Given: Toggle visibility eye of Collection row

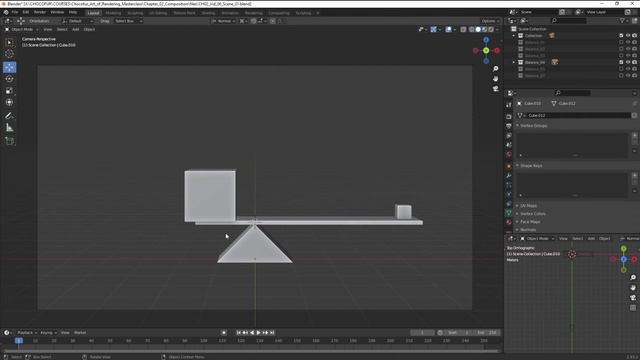Looking at the screenshot, I should click(x=628, y=36).
